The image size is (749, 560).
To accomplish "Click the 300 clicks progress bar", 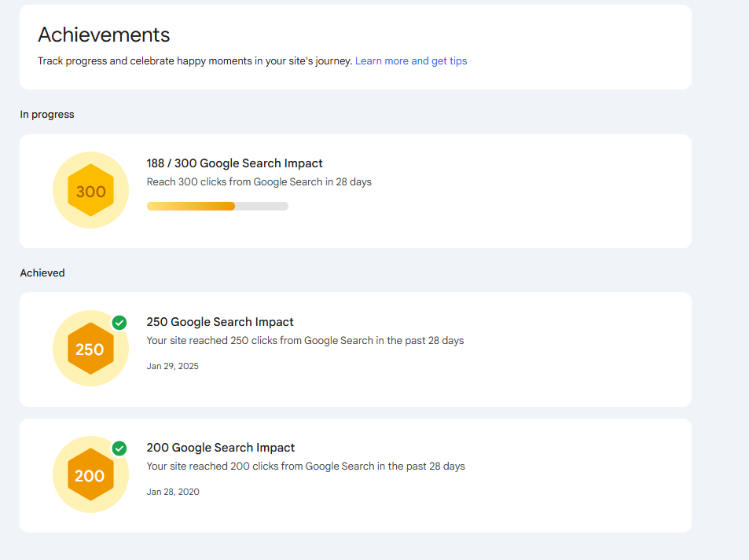I will pos(217,207).
